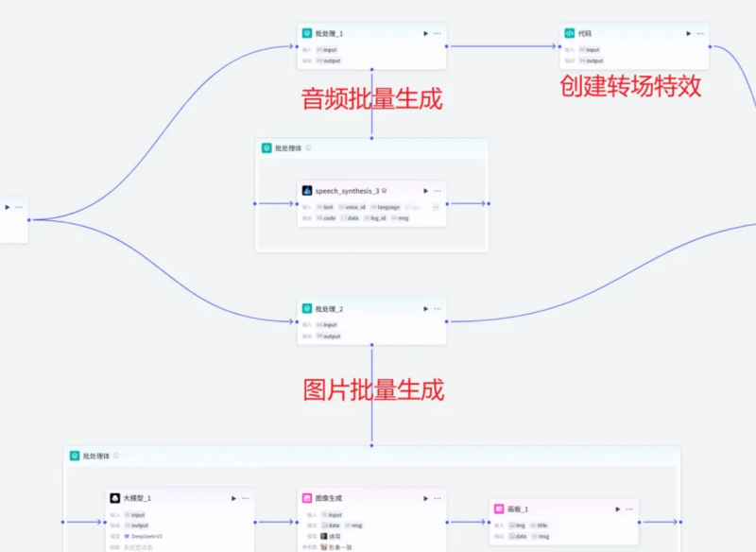756x552 pixels.
Task: Click the small badge beside speech_synthesis_3 title
Action: pyautogui.click(x=385, y=190)
